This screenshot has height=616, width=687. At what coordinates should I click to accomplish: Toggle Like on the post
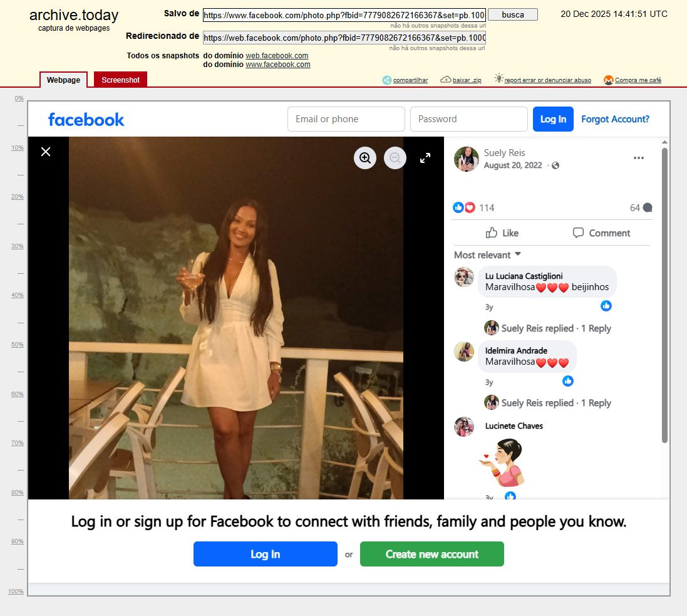click(502, 233)
